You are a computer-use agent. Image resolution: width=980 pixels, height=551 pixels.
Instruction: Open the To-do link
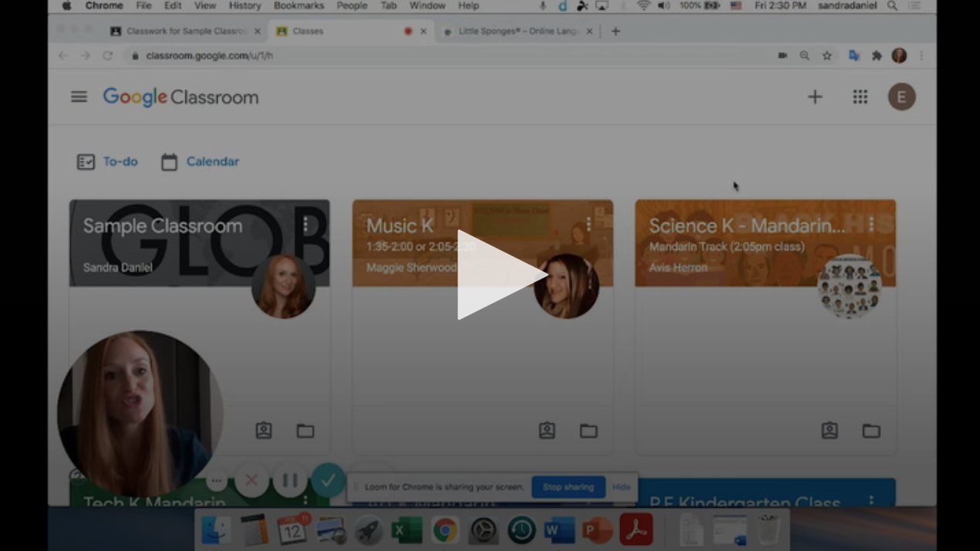tap(107, 161)
